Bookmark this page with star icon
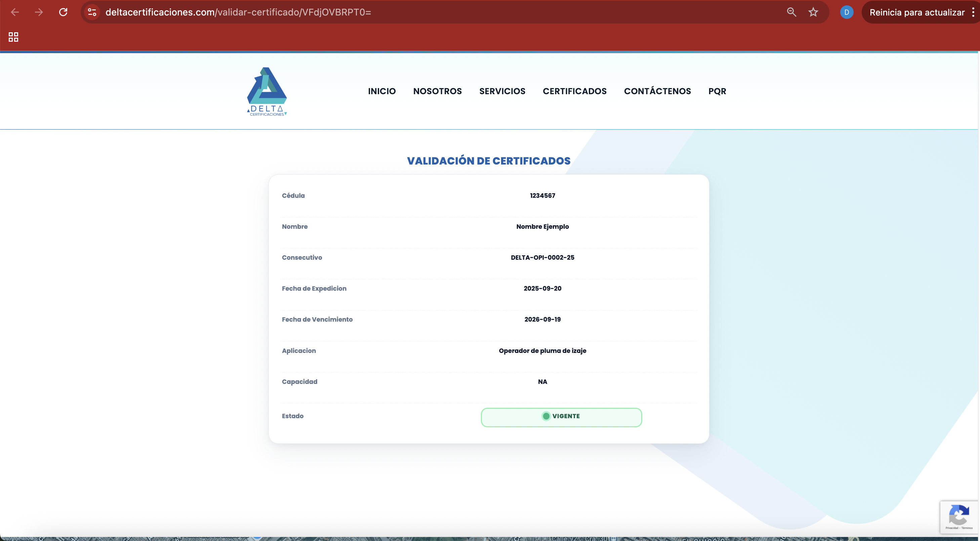This screenshot has height=541, width=980. (x=813, y=12)
